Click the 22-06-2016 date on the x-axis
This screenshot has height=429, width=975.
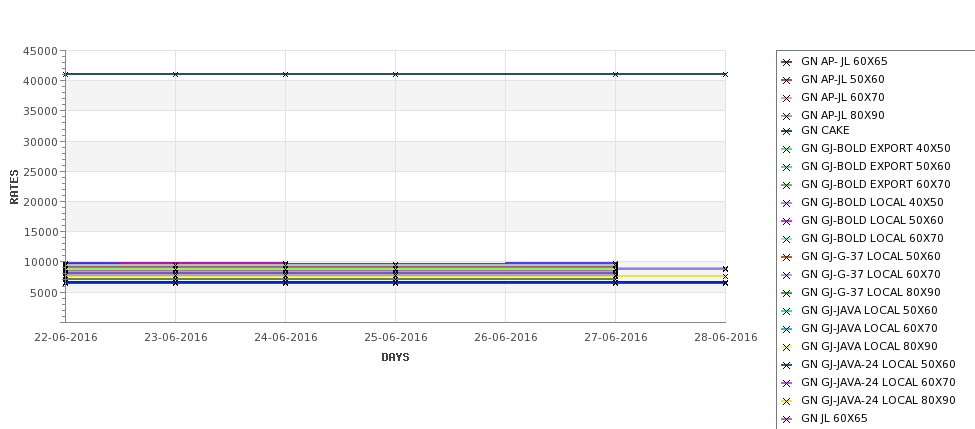point(66,338)
